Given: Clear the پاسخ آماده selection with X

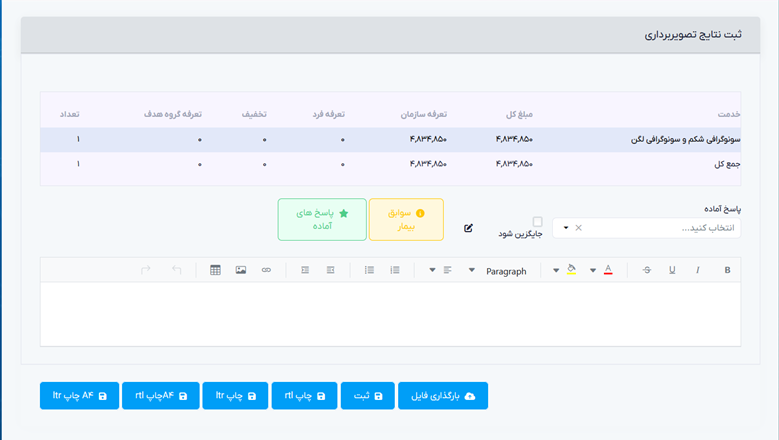Looking at the screenshot, I should [x=578, y=228].
